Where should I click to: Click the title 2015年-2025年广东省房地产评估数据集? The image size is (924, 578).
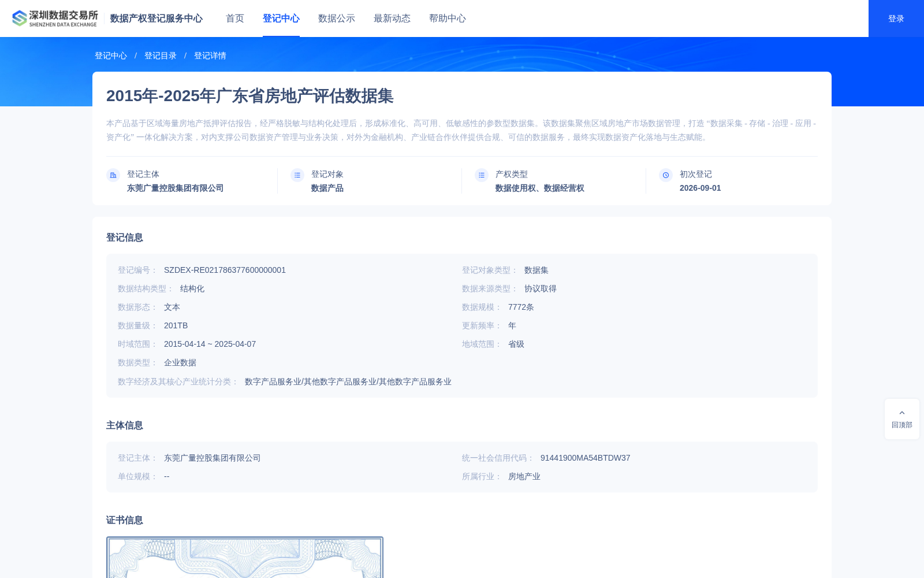pos(250,96)
